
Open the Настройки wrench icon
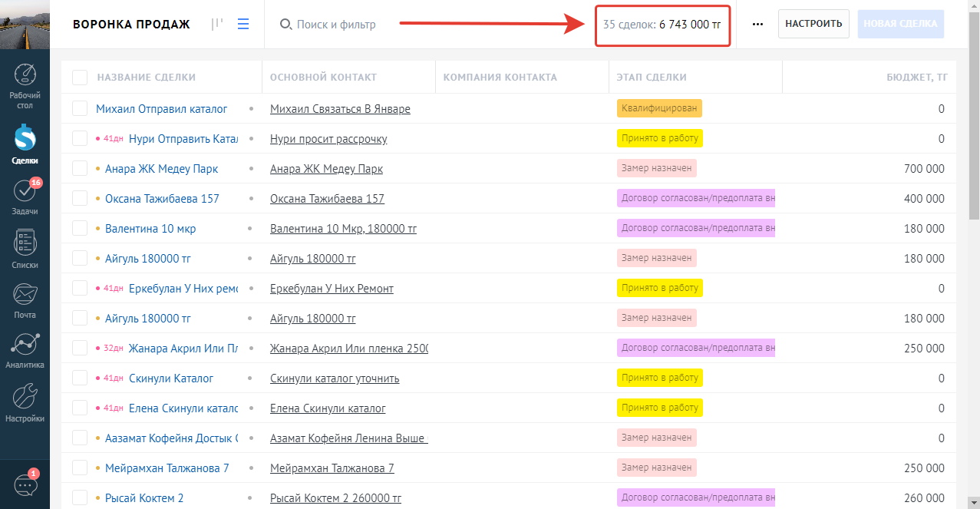(25, 402)
